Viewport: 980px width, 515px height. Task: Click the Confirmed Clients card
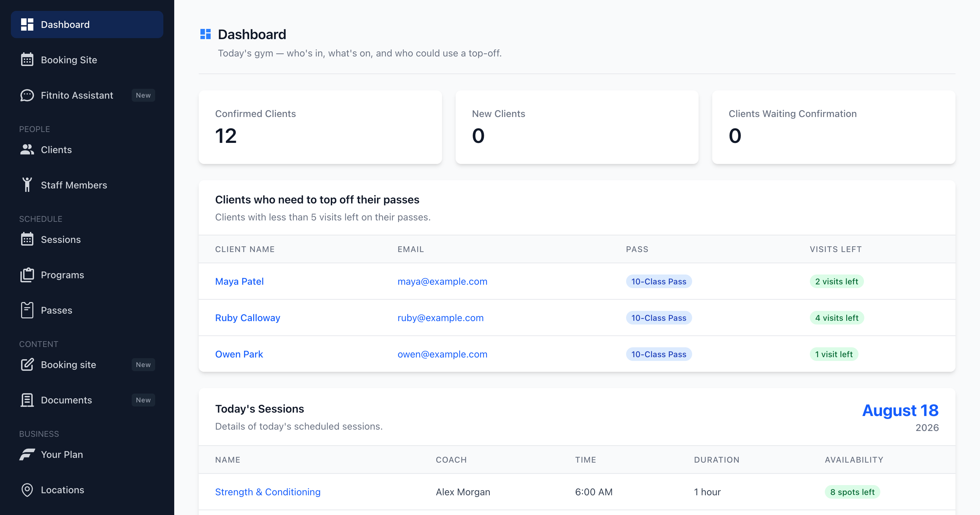click(x=320, y=127)
